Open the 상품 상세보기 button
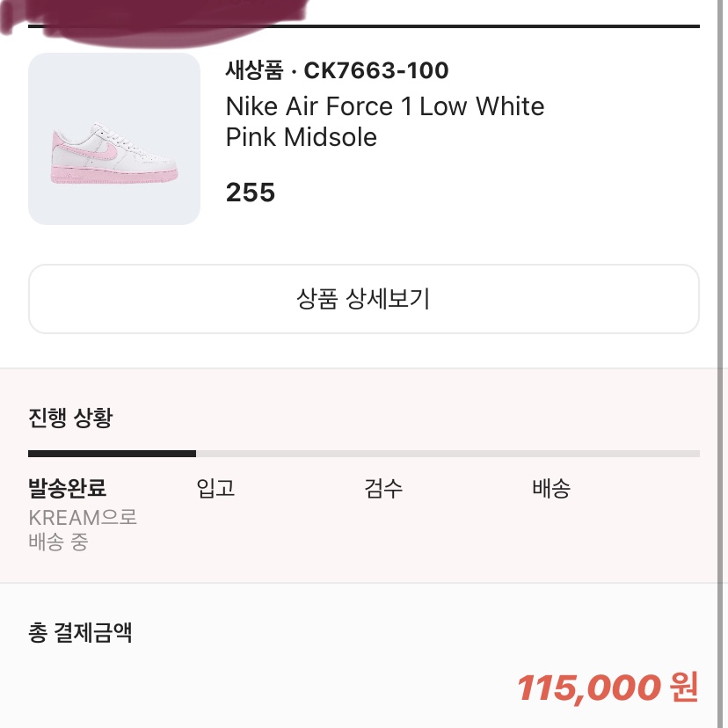 (363, 299)
